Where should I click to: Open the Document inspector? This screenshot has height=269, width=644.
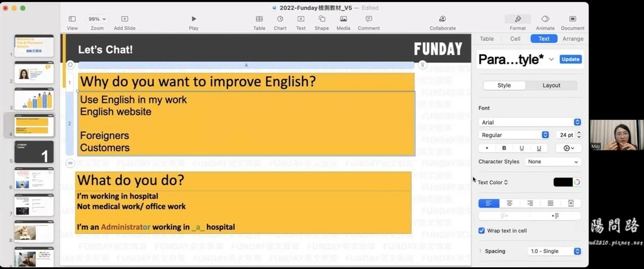(572, 19)
